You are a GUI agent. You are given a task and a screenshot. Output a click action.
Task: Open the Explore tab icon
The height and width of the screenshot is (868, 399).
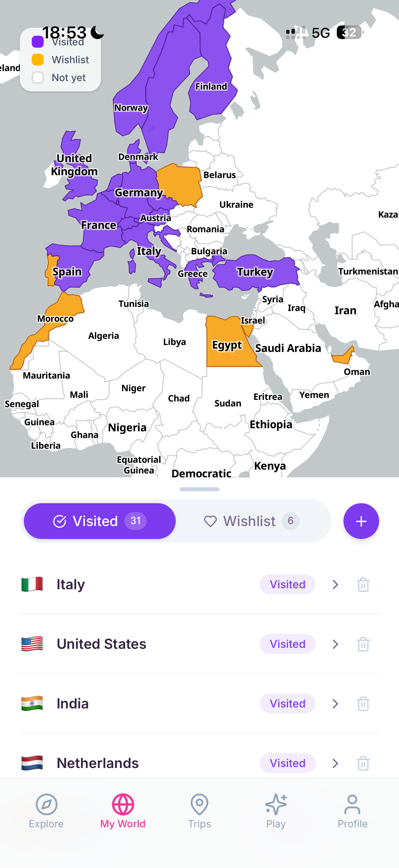(x=46, y=806)
